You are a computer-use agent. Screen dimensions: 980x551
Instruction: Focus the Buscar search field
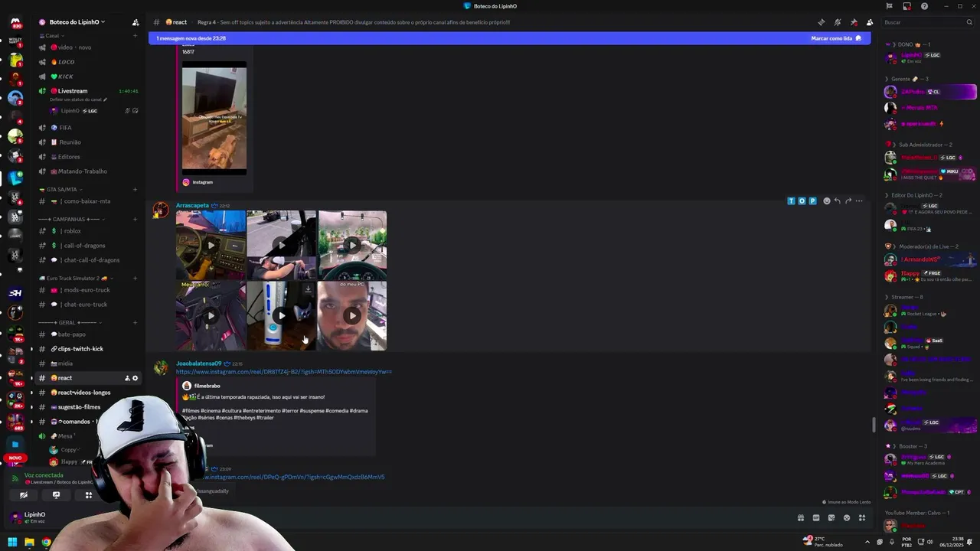(926, 22)
